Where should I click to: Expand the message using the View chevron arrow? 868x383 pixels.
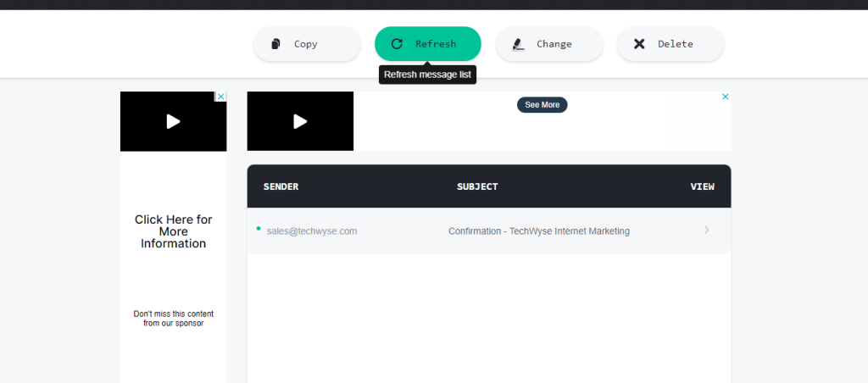(706, 230)
